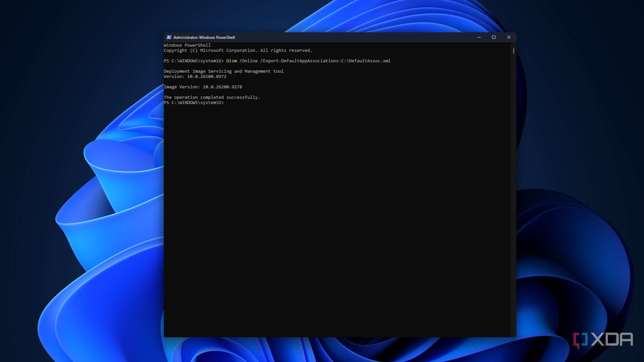Minimize the Administrator: Windows PowerShell window
The height and width of the screenshot is (362, 644).
[x=479, y=37]
